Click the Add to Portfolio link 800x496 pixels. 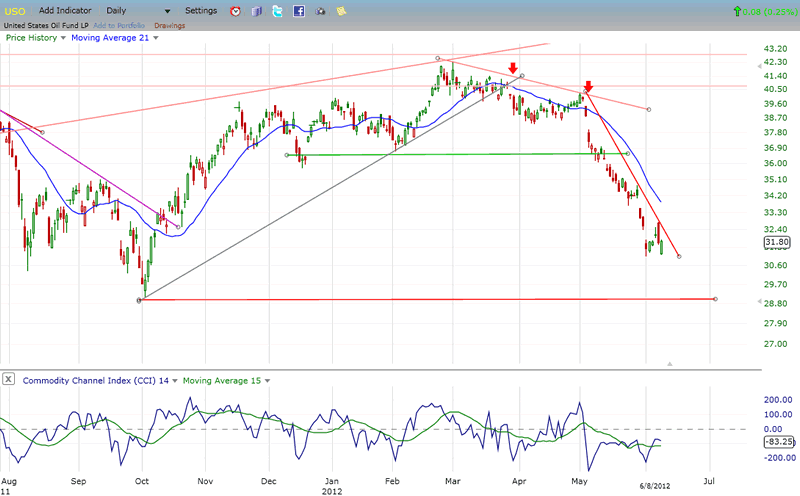coord(117,25)
